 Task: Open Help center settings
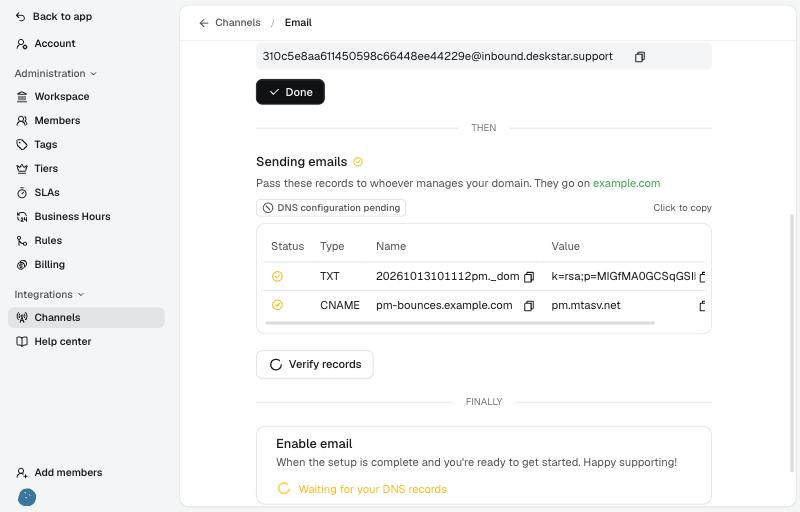click(86, 342)
